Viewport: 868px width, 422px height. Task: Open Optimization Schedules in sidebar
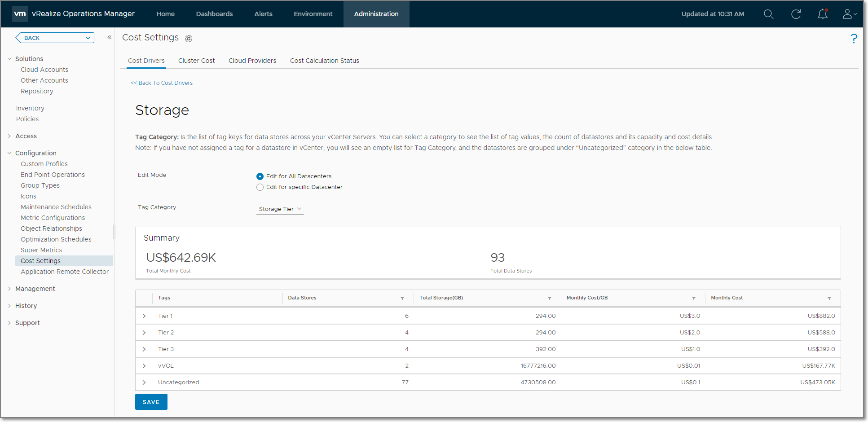point(56,239)
